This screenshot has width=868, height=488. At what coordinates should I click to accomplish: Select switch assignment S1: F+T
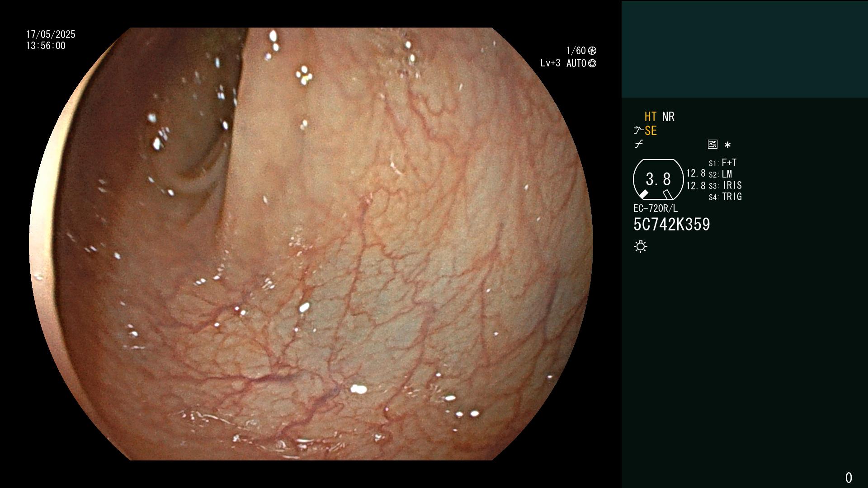tap(723, 163)
